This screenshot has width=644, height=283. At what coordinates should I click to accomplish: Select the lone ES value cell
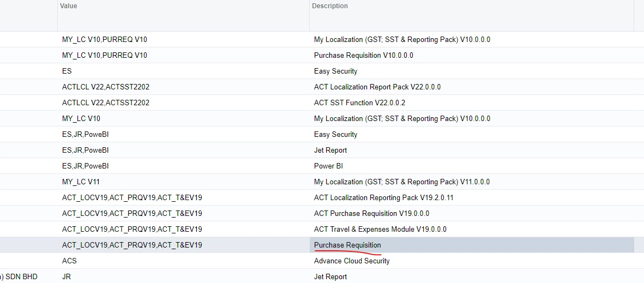183,71
